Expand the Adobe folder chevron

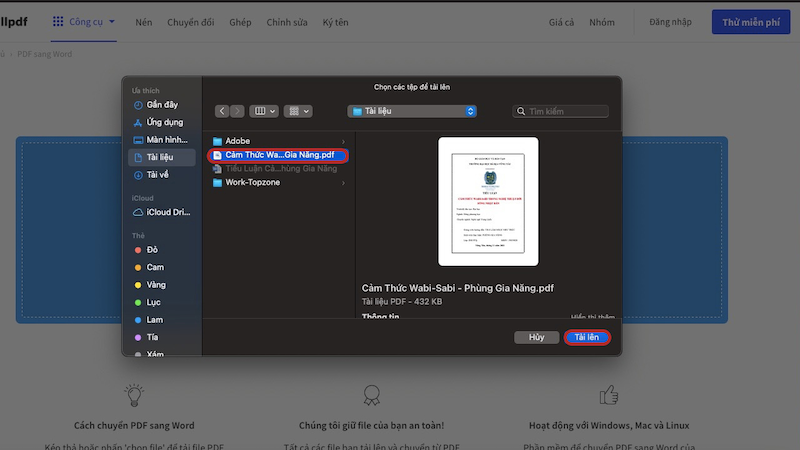pyautogui.click(x=343, y=141)
